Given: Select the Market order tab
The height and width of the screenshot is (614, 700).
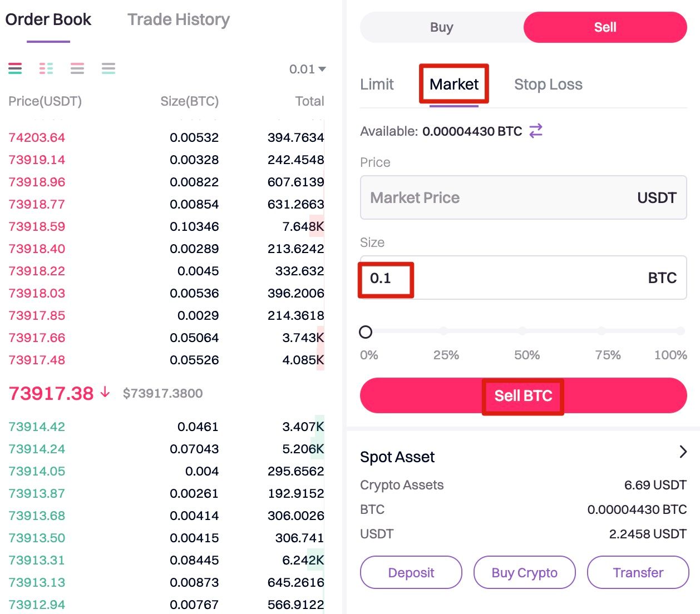Looking at the screenshot, I should point(454,85).
